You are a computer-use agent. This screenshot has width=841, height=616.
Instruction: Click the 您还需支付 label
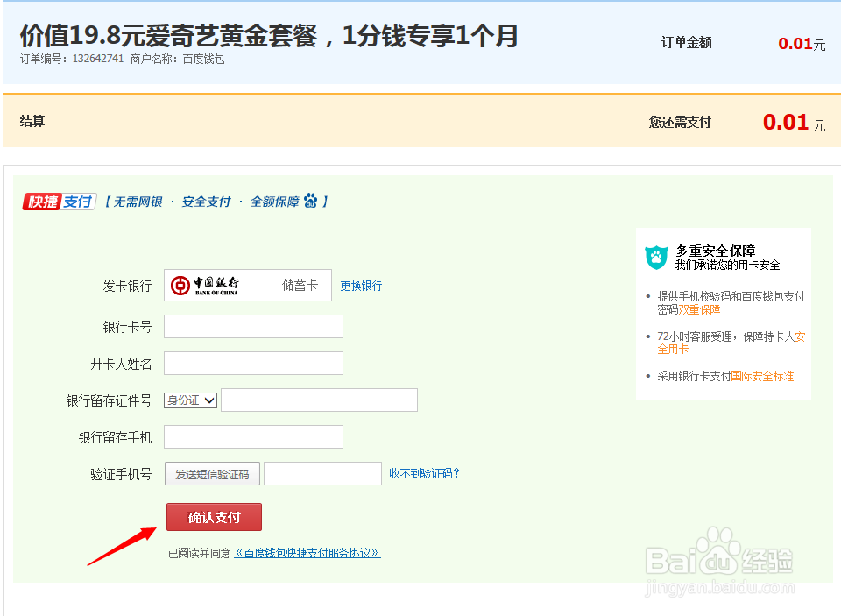pos(680,123)
